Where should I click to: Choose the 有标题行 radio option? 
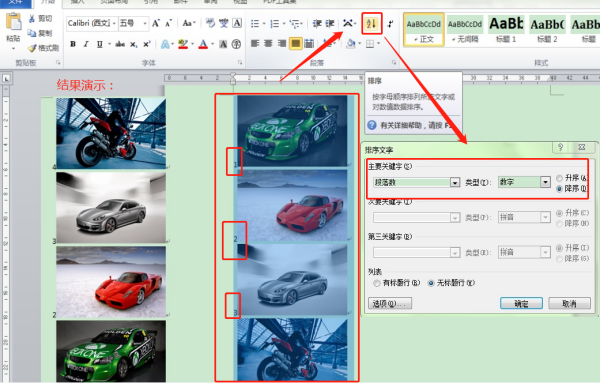(x=377, y=283)
